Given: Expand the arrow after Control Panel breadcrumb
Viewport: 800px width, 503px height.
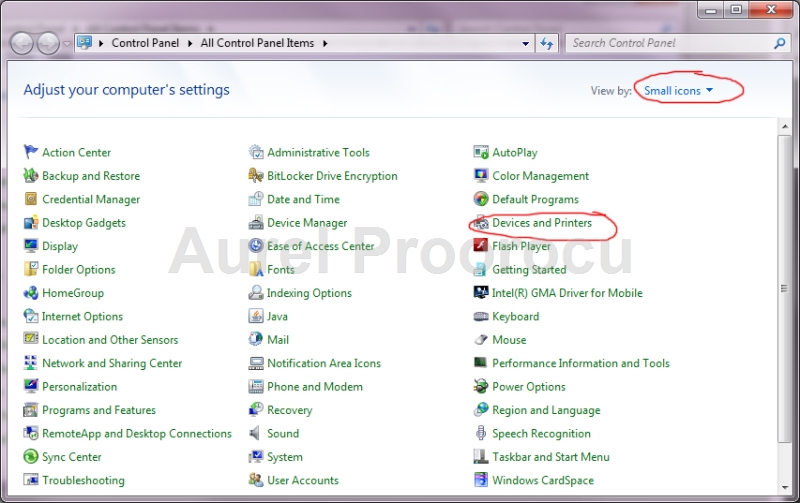Looking at the screenshot, I should pos(190,43).
